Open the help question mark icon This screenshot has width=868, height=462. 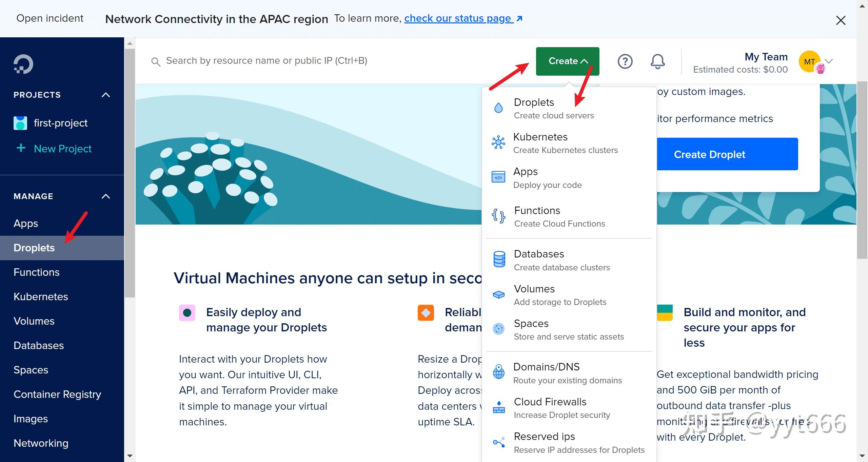point(625,61)
